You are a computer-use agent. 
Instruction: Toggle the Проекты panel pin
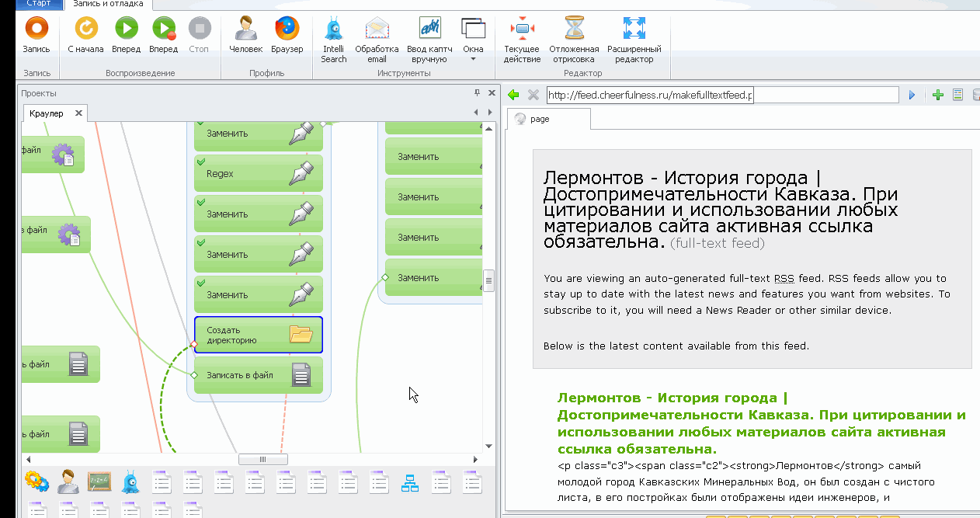(x=478, y=93)
